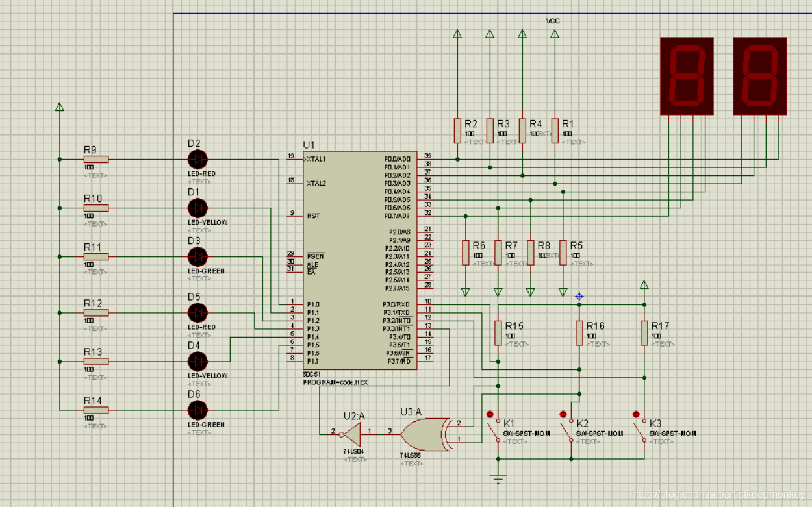812x507 pixels.
Task: Click the "P1.0" pin label
Action: pyautogui.click(x=312, y=304)
